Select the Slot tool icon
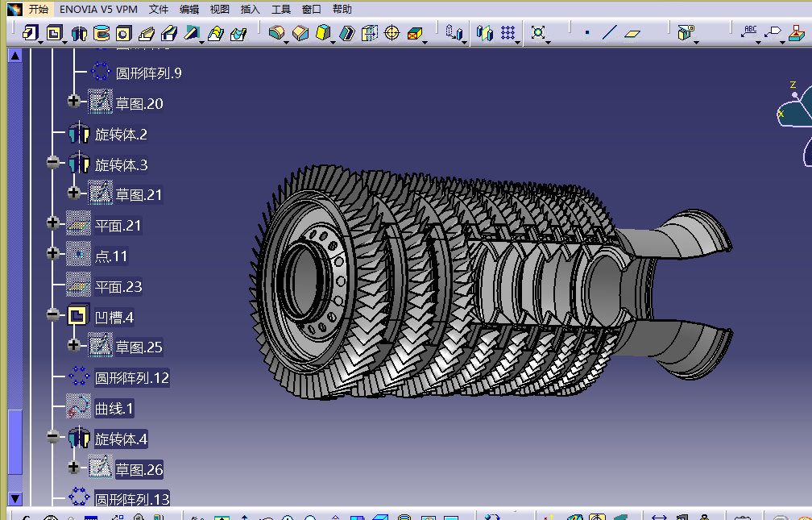The image size is (812, 520). click(169, 33)
